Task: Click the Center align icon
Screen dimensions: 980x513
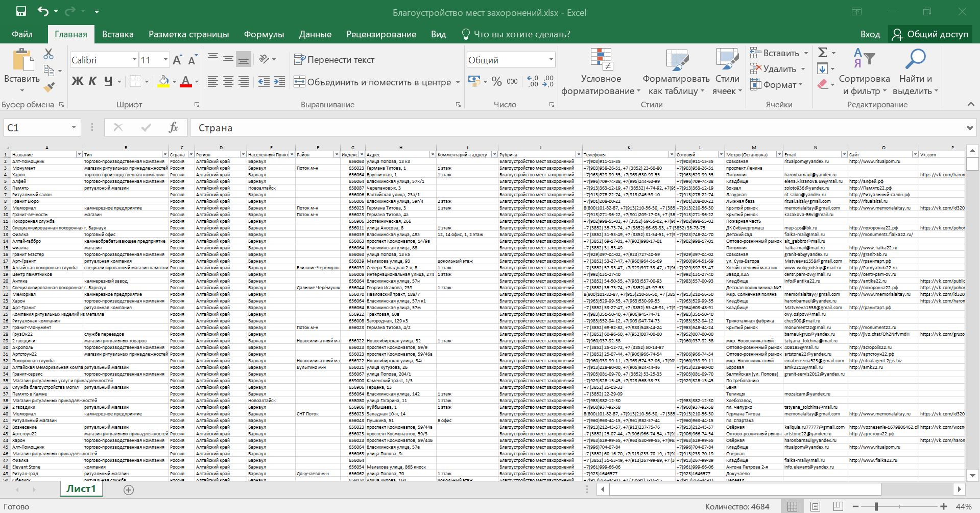Action: (228, 82)
